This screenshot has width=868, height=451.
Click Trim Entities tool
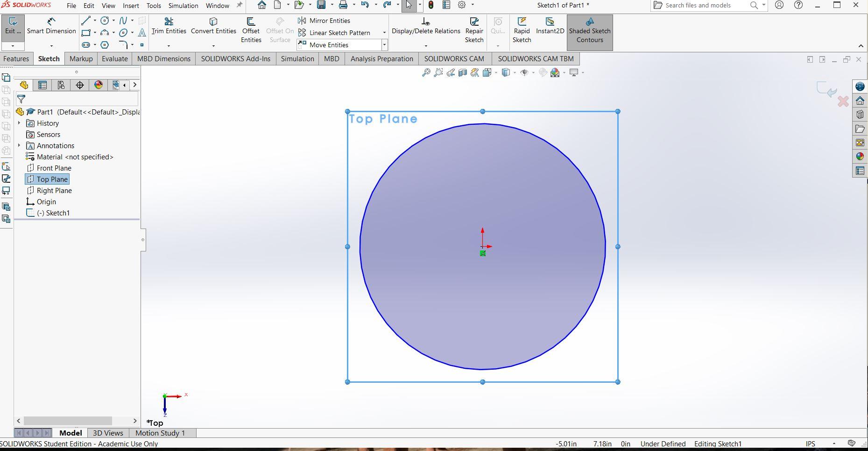point(169,26)
